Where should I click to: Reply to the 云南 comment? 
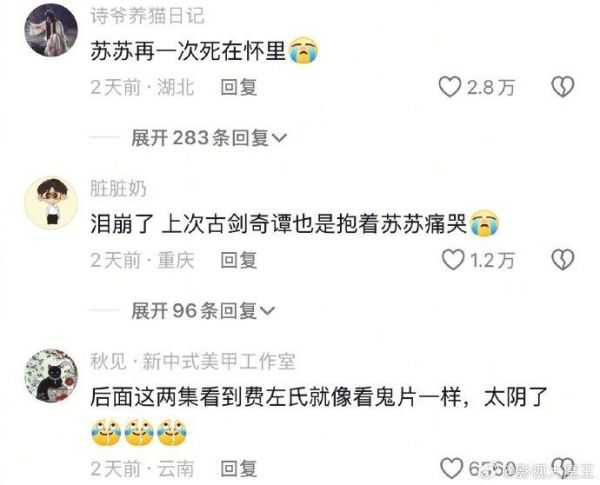pyautogui.click(x=239, y=468)
